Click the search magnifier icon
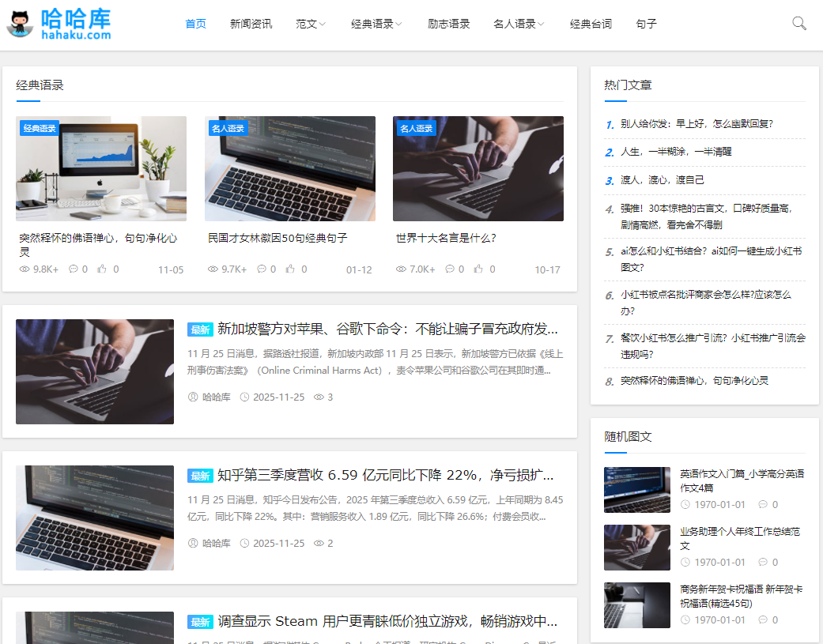Viewport: 823px width, 644px height. [x=799, y=24]
